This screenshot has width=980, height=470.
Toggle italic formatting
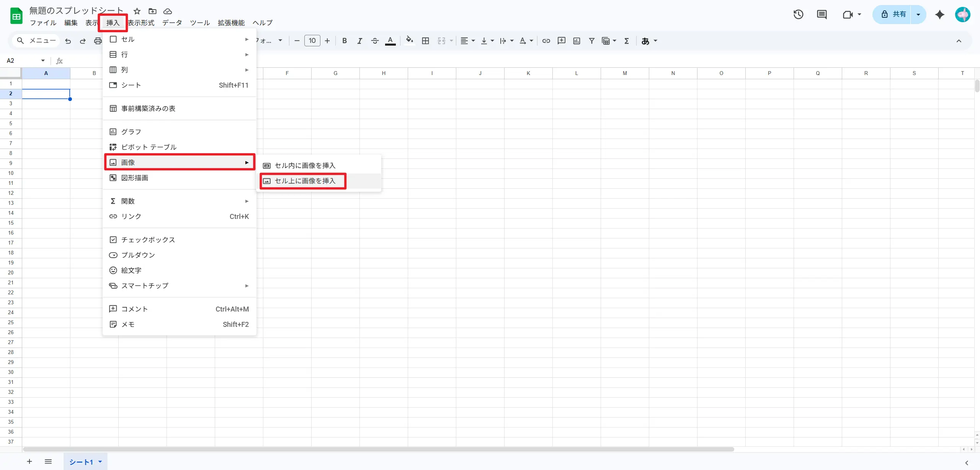[359, 41]
